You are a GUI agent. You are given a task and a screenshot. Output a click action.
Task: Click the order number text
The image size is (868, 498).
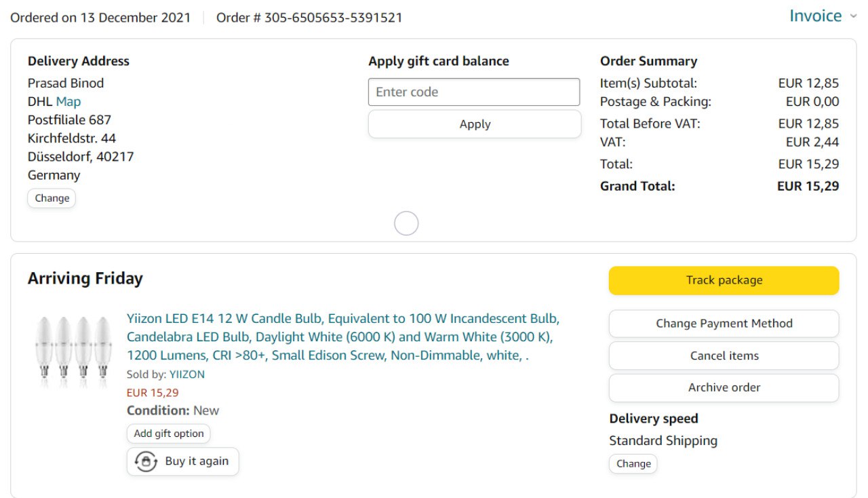(x=309, y=18)
